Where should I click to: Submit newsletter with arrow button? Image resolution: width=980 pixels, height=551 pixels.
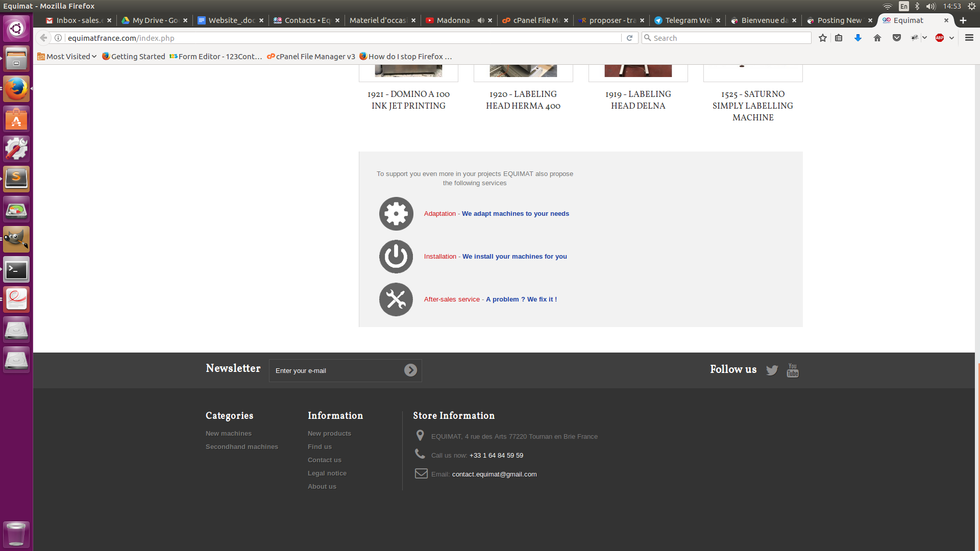pos(410,370)
